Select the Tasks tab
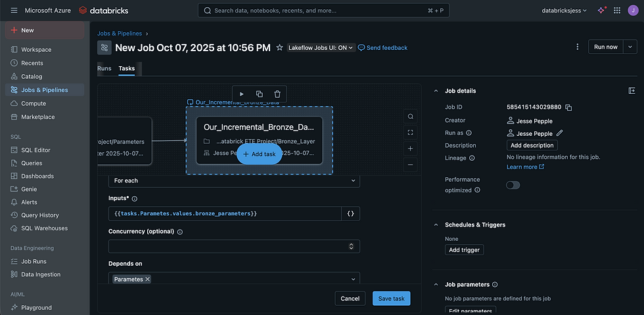 126,68
